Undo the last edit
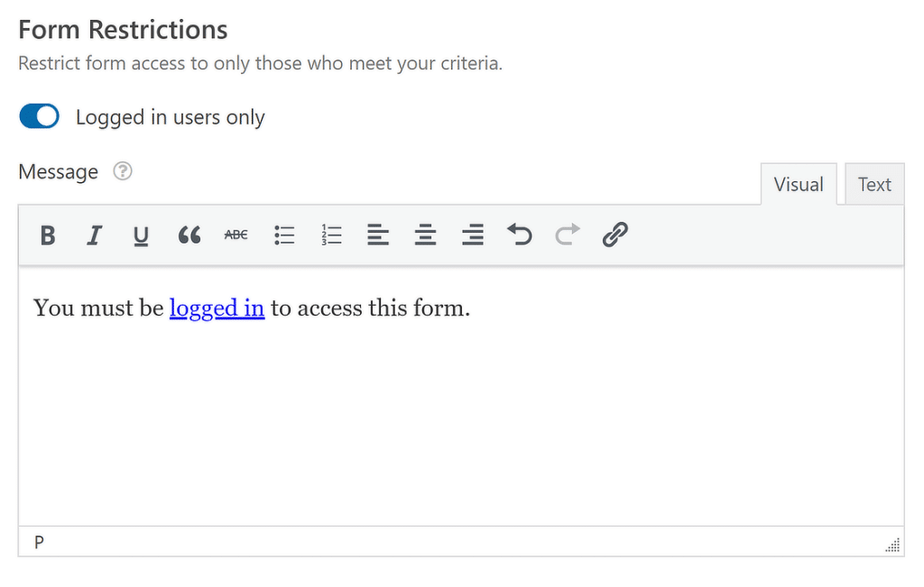This screenshot has width=924, height=587. pyautogui.click(x=520, y=235)
